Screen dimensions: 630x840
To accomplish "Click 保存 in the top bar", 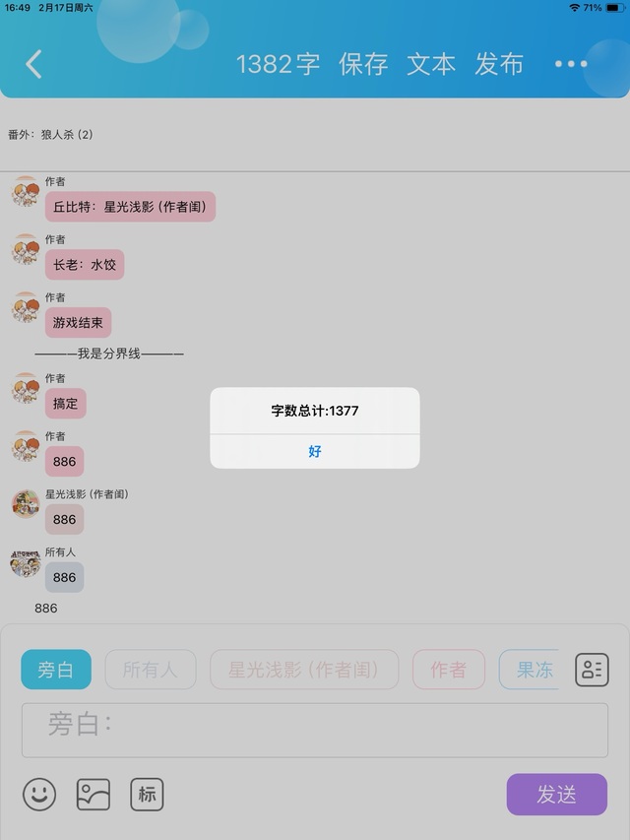I will pos(363,64).
